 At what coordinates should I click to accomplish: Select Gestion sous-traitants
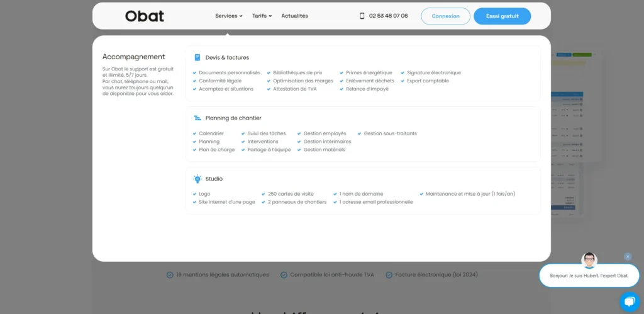[x=390, y=133]
